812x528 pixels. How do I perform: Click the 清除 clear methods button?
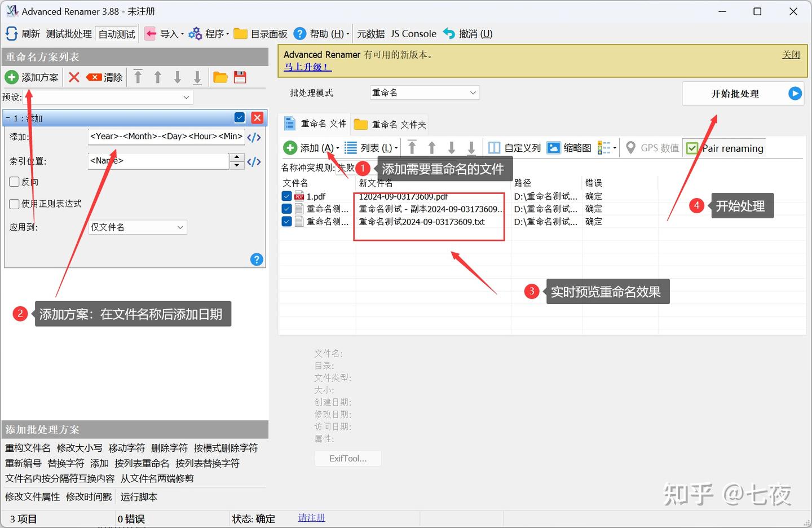pos(104,77)
